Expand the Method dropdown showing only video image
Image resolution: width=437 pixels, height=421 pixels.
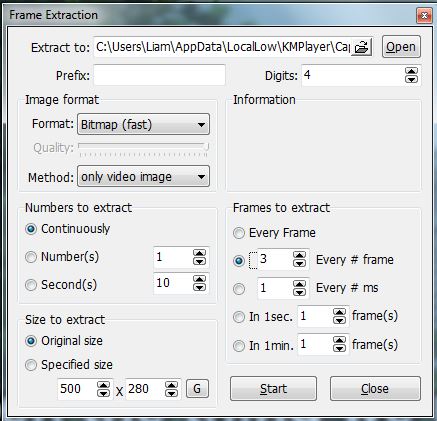143,176
